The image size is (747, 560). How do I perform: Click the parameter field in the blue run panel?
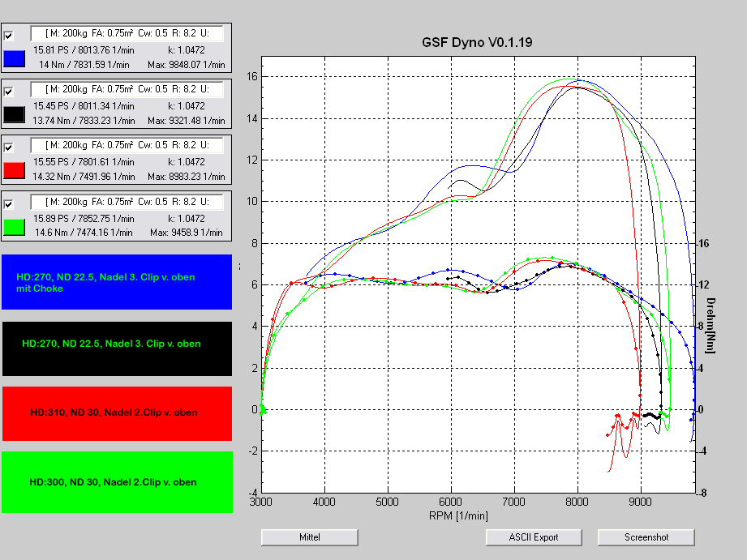click(x=127, y=33)
